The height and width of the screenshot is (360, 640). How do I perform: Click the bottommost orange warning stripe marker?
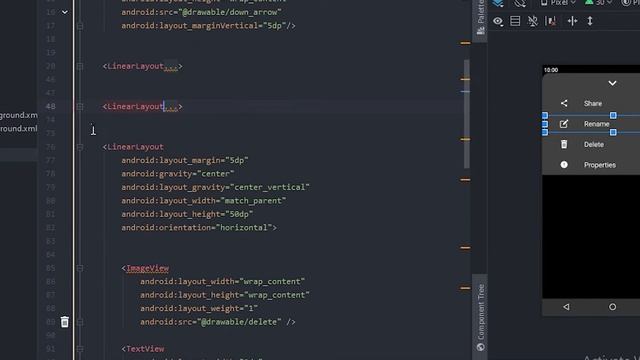click(x=465, y=288)
